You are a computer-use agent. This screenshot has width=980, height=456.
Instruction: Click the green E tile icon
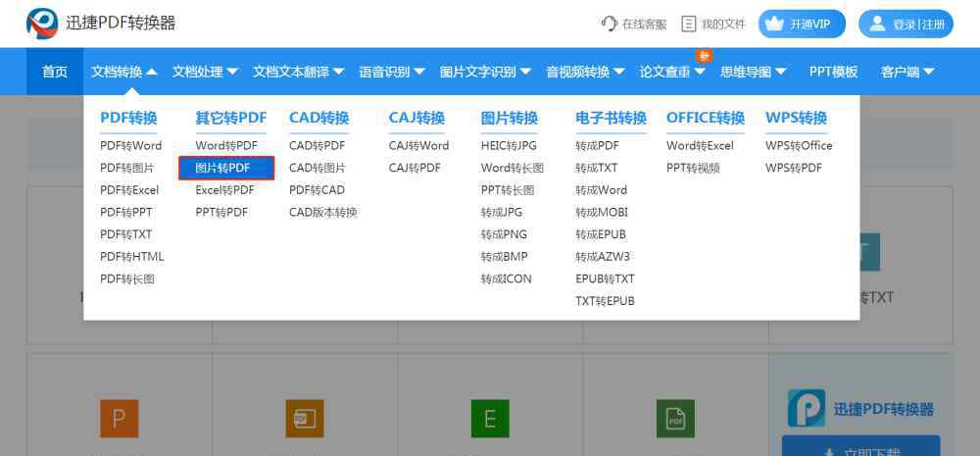point(490,419)
